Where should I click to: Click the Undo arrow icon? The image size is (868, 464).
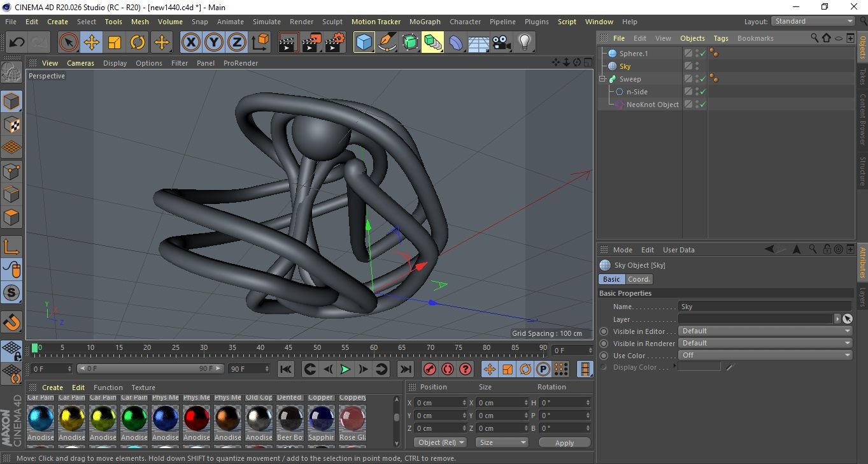[x=17, y=43]
